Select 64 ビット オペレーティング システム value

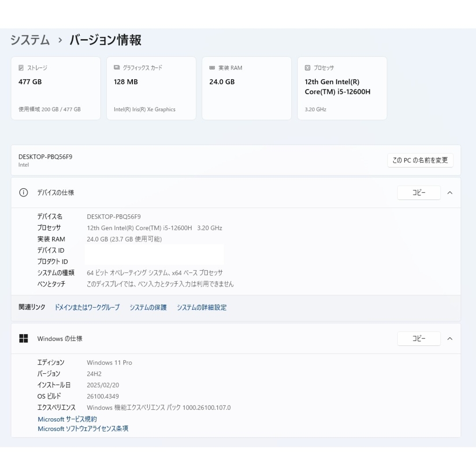155,273
